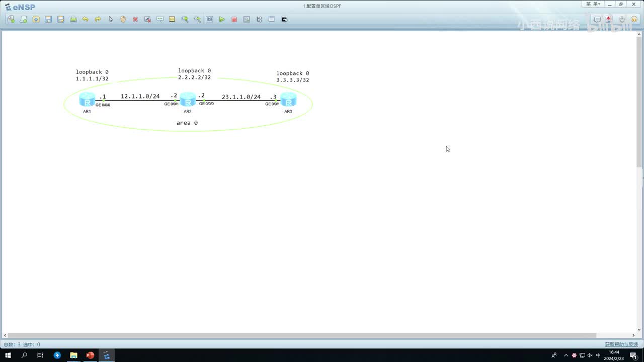644x362 pixels.
Task: Click the New Topology toolbar icon
Action: pyautogui.click(x=11, y=19)
